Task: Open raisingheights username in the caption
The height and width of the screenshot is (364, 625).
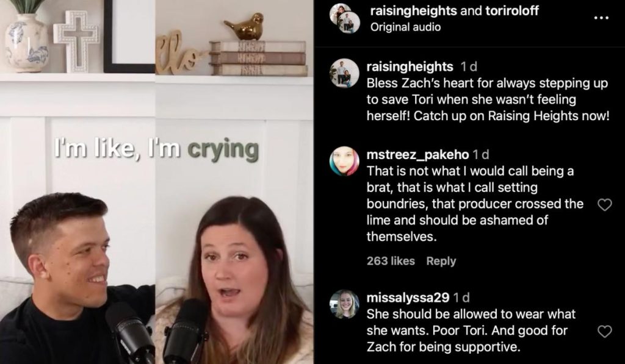Action: point(410,66)
